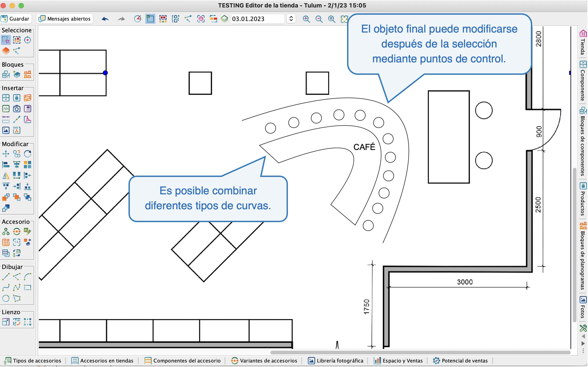This screenshot has width=588, height=367.
Task: Click the component block icon in Bloques
Action: [x=6, y=74]
